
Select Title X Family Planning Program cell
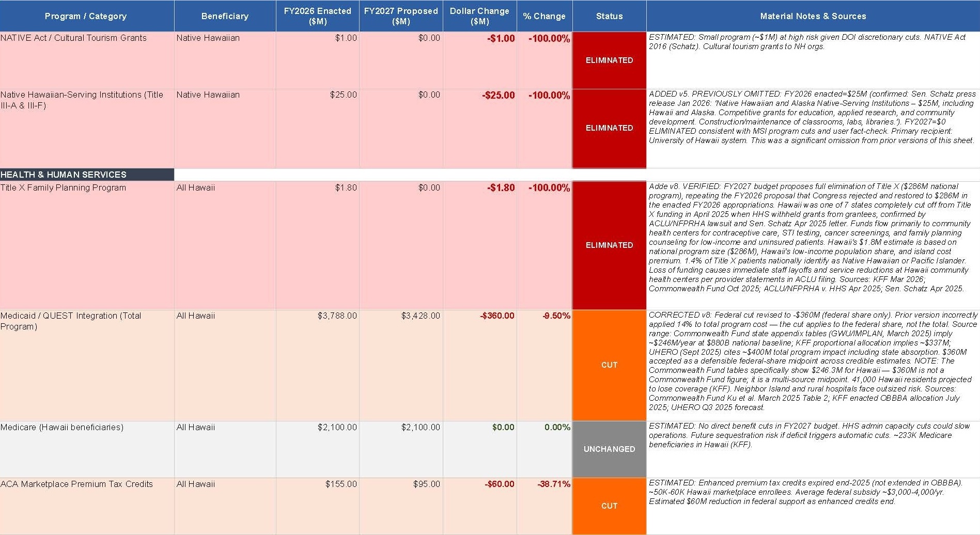click(87, 245)
